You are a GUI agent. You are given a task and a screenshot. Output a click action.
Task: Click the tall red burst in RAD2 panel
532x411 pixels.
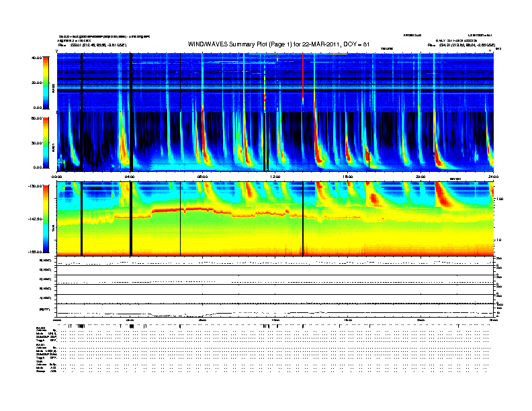303,78
